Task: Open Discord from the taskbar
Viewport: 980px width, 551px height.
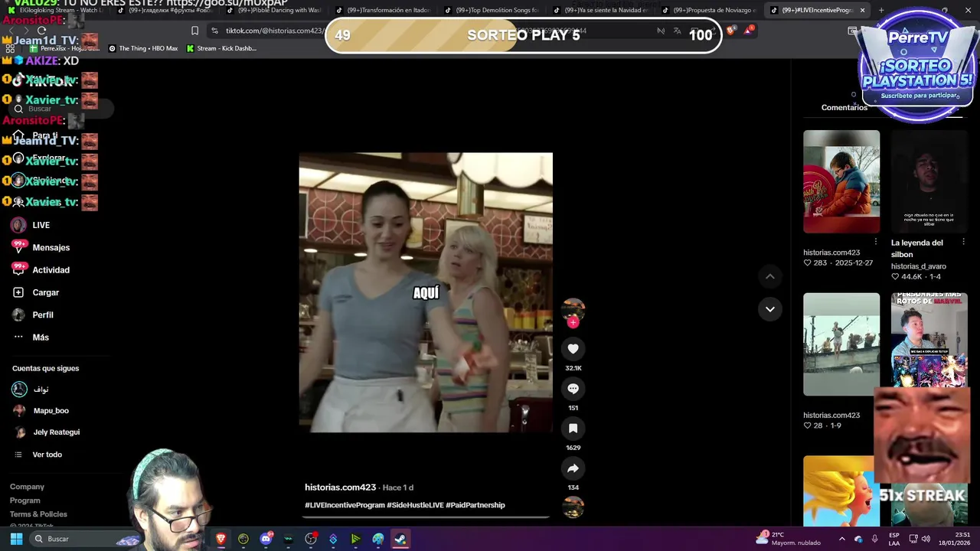Action: pyautogui.click(x=266, y=539)
